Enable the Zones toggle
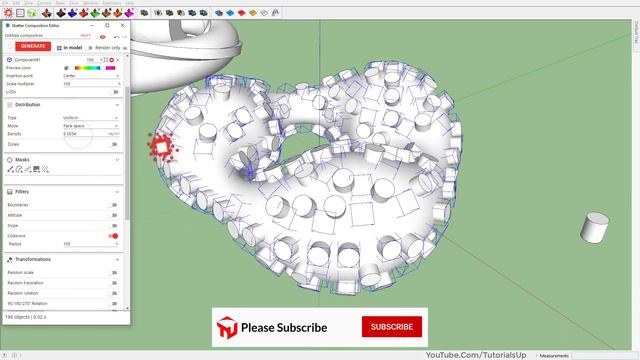This screenshot has width=640, height=360. point(114,144)
